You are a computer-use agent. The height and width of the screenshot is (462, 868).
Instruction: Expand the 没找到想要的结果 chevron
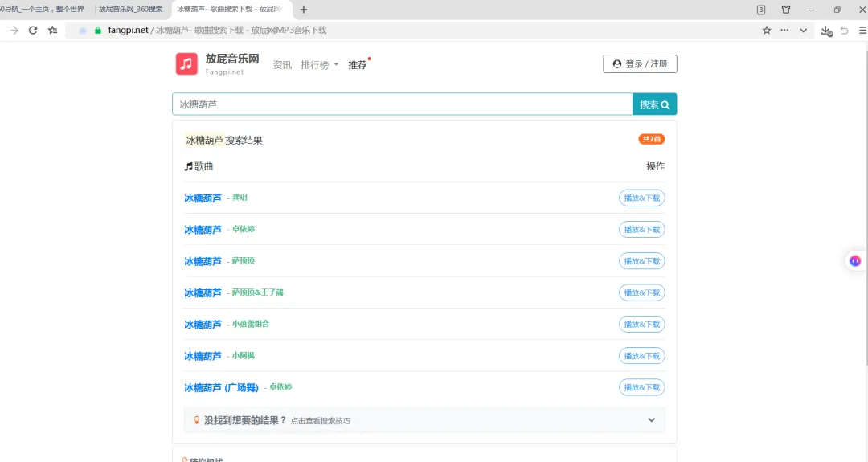point(652,420)
